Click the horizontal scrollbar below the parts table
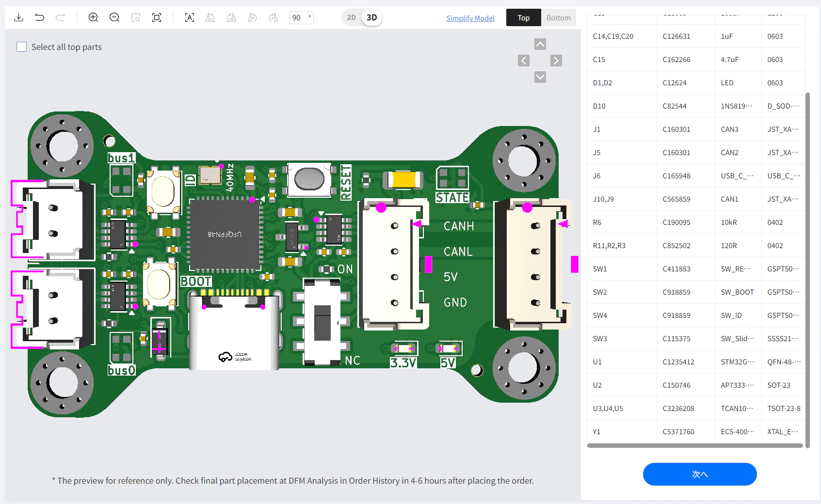Viewport: 821px width, 504px height. point(695,445)
